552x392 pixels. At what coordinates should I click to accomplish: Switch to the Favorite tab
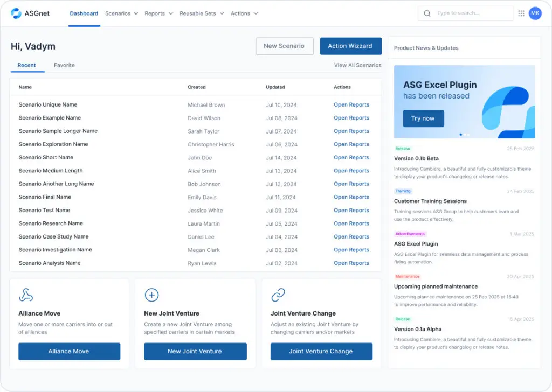(x=64, y=65)
